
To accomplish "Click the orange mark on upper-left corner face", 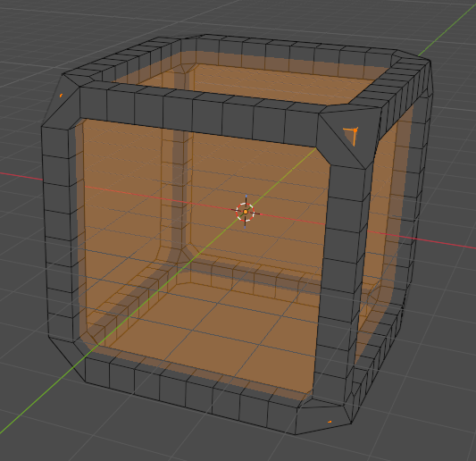I will (61, 96).
